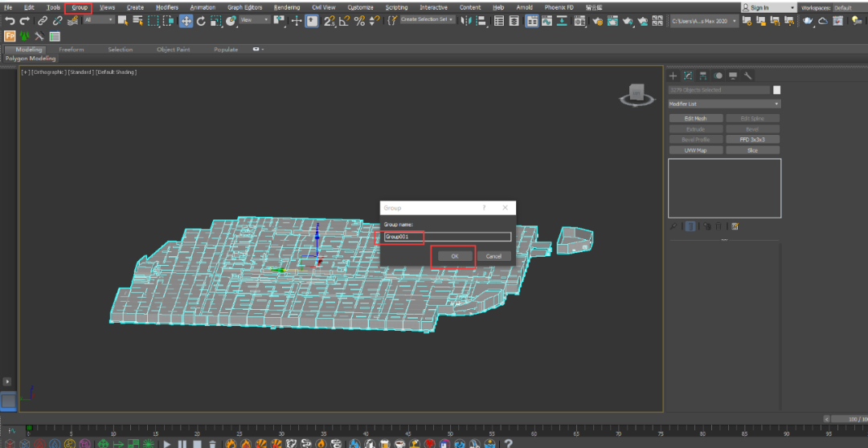This screenshot has width=868, height=448.
Task: Click the white object color swatch
Action: pos(776,90)
